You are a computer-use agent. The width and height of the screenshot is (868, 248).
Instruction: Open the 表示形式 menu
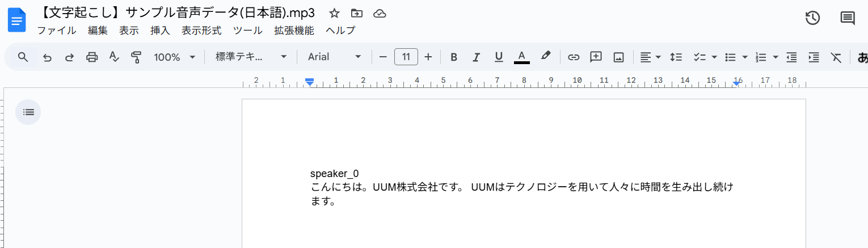[201, 31]
